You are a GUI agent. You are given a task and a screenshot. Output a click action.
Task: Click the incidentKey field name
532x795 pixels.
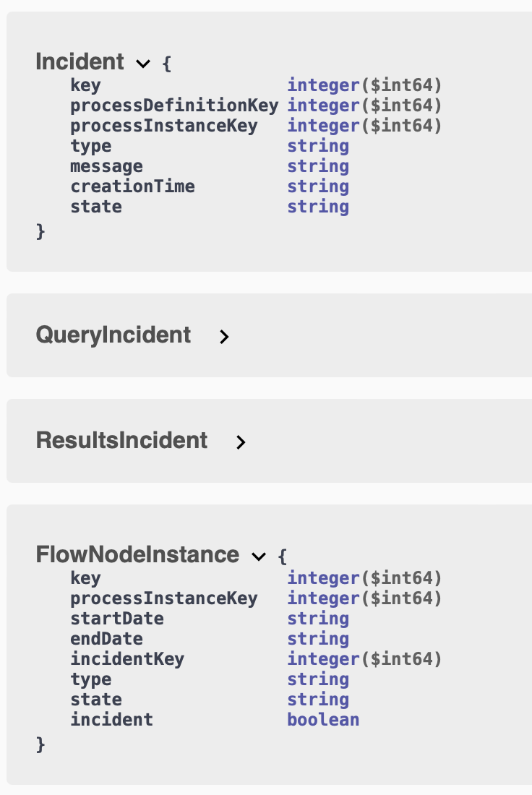[127, 658]
